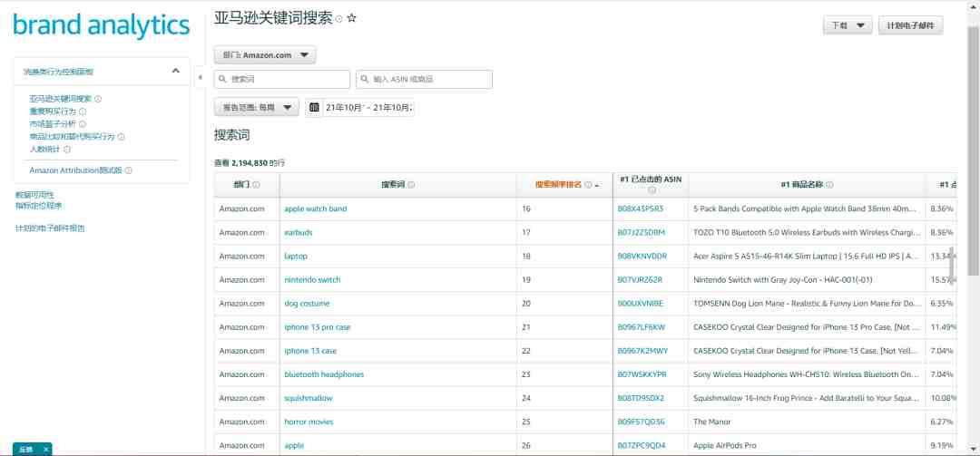Open ASIN B08VKNVDDR link
The width and height of the screenshot is (980, 456).
coord(642,257)
